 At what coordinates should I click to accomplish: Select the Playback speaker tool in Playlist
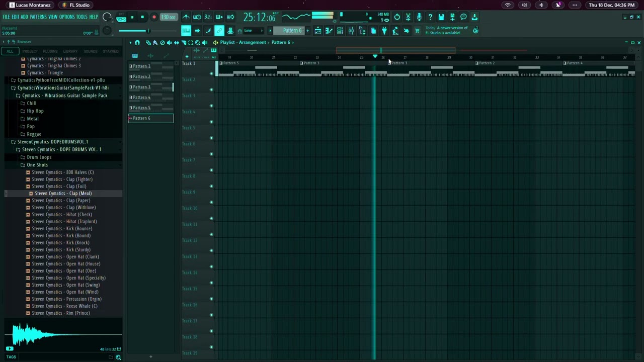tap(205, 43)
